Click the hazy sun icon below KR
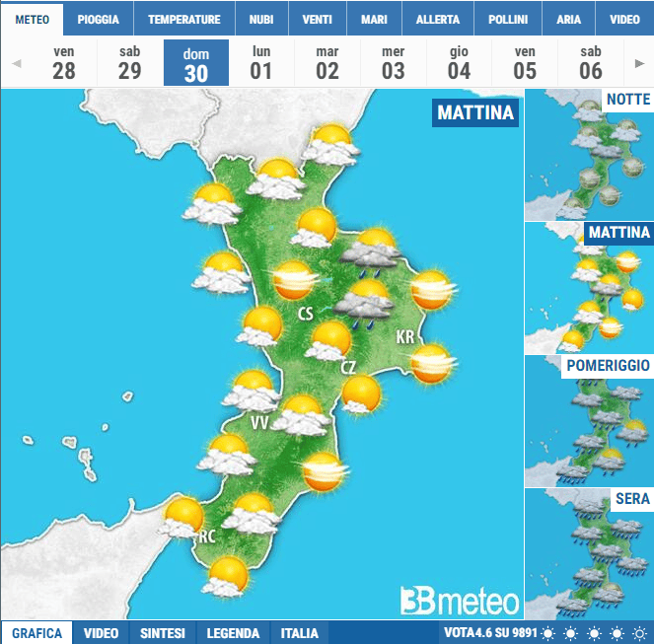654x644 pixels. 432,364
